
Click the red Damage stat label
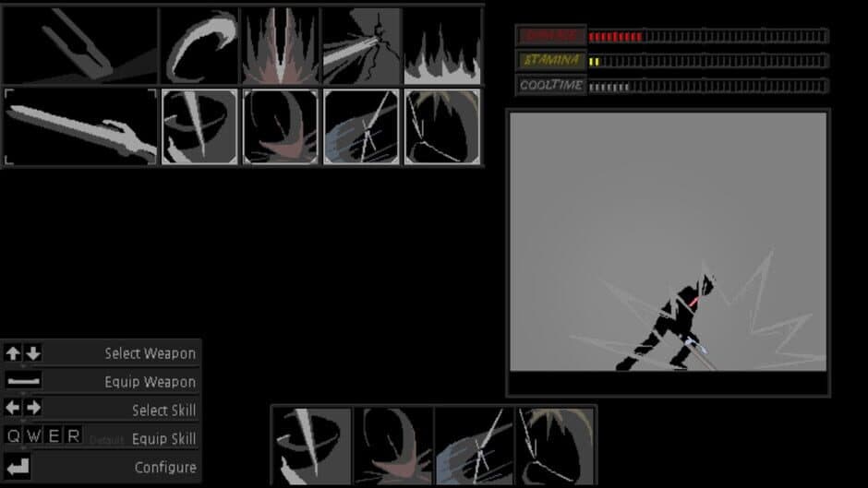[x=550, y=35]
